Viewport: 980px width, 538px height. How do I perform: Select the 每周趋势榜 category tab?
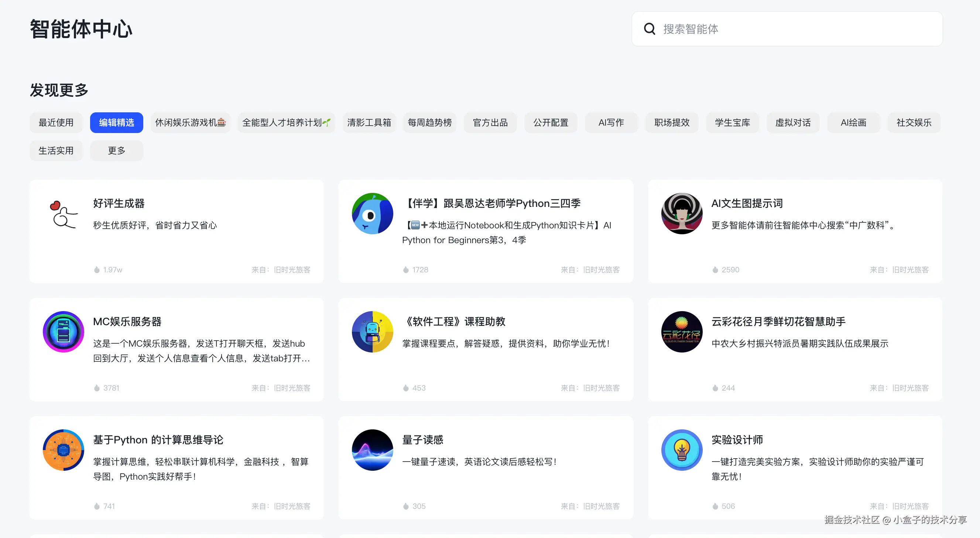click(429, 123)
